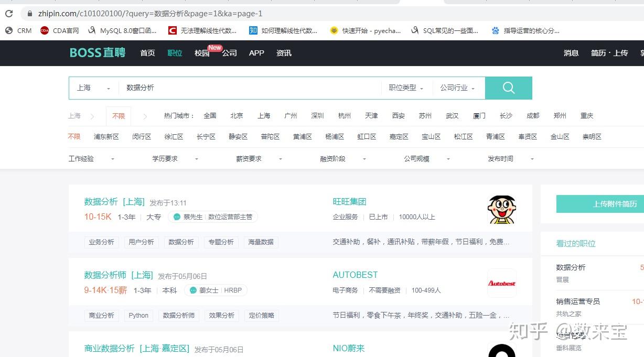Select the 浦东新区 district filter
The image size is (644, 357).
coord(106,136)
